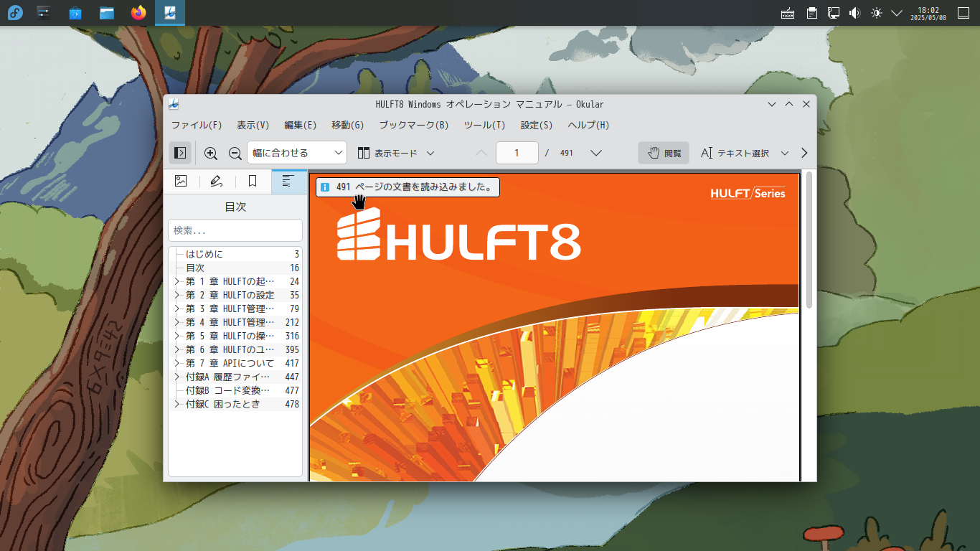Click the show desktop panel button
The width and height of the screenshot is (980, 551).
963,13
